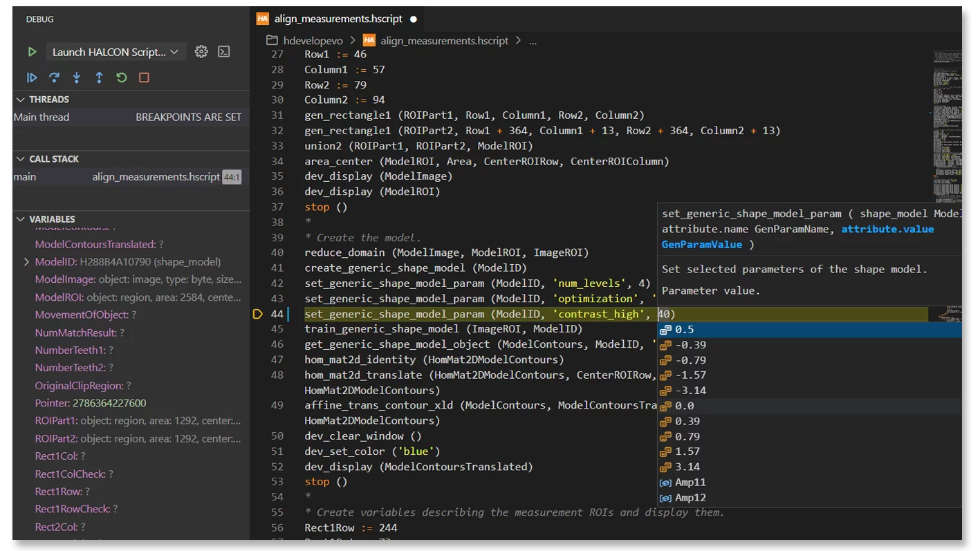Screen dimensions: 980x551
Task: Start debugging with the green play icon
Action: coord(32,52)
